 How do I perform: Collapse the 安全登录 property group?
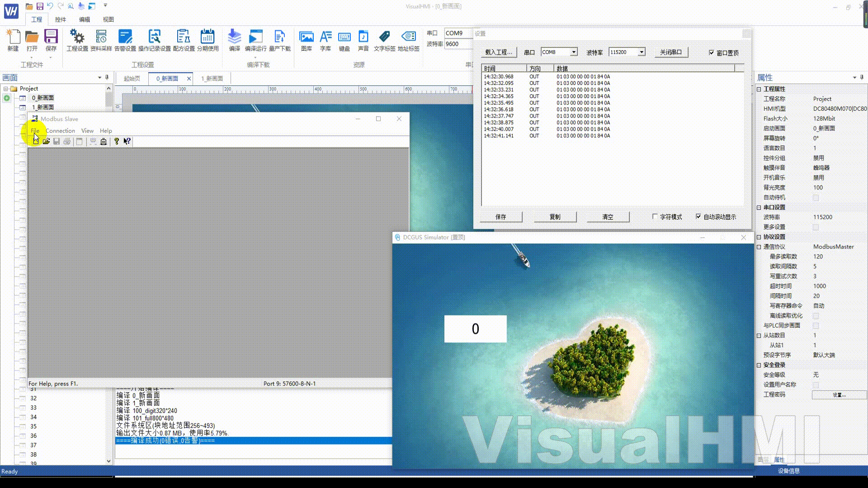(759, 365)
